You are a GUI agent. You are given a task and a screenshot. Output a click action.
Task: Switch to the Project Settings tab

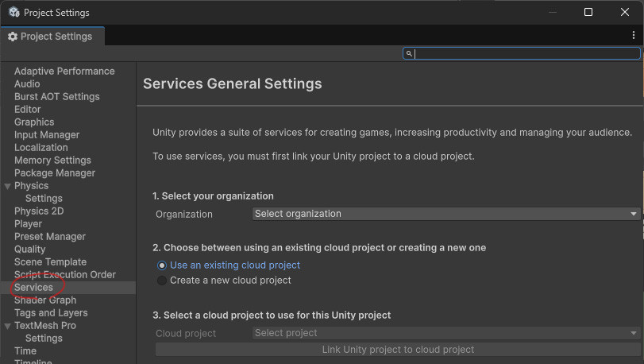51,37
